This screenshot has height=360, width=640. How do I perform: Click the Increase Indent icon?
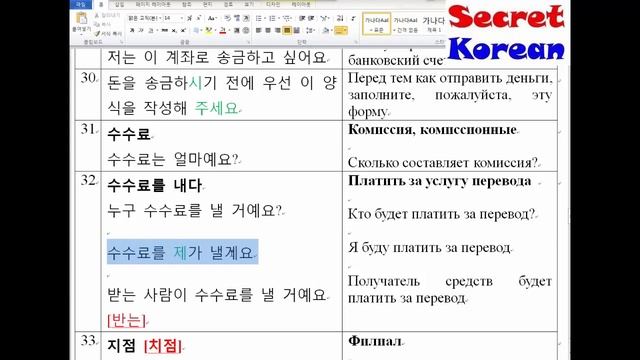[311, 18]
